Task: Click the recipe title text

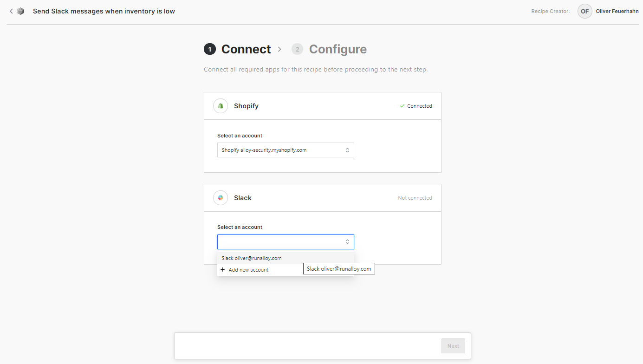Action: click(104, 11)
